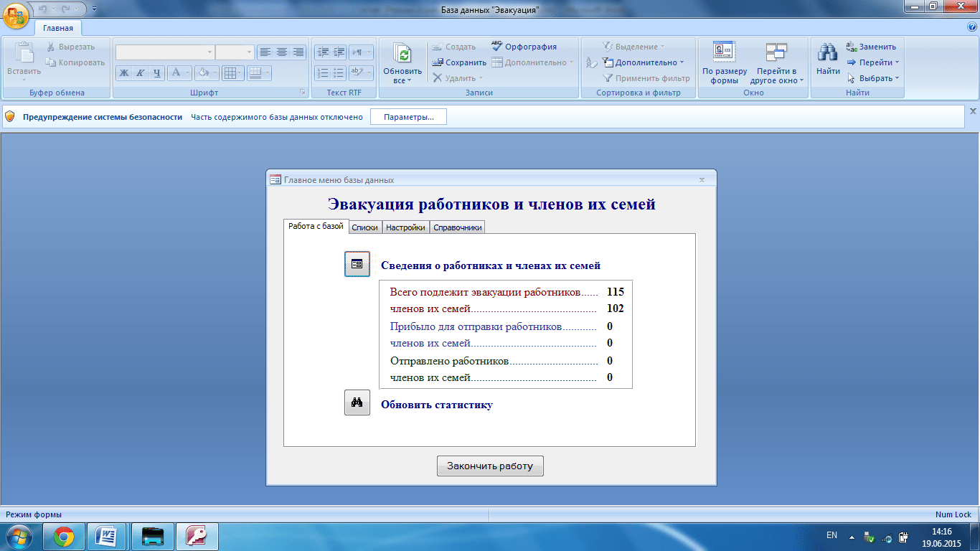Click Save record (Сохранить)
The image size is (980, 551).
click(459, 62)
